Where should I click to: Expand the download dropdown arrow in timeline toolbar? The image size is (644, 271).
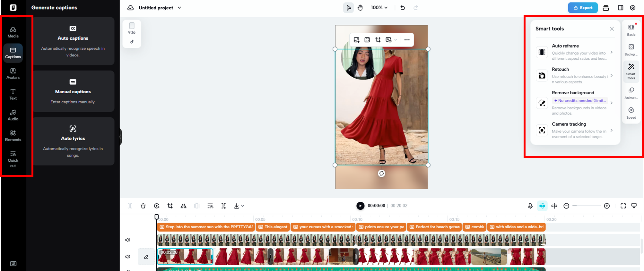[x=243, y=206]
